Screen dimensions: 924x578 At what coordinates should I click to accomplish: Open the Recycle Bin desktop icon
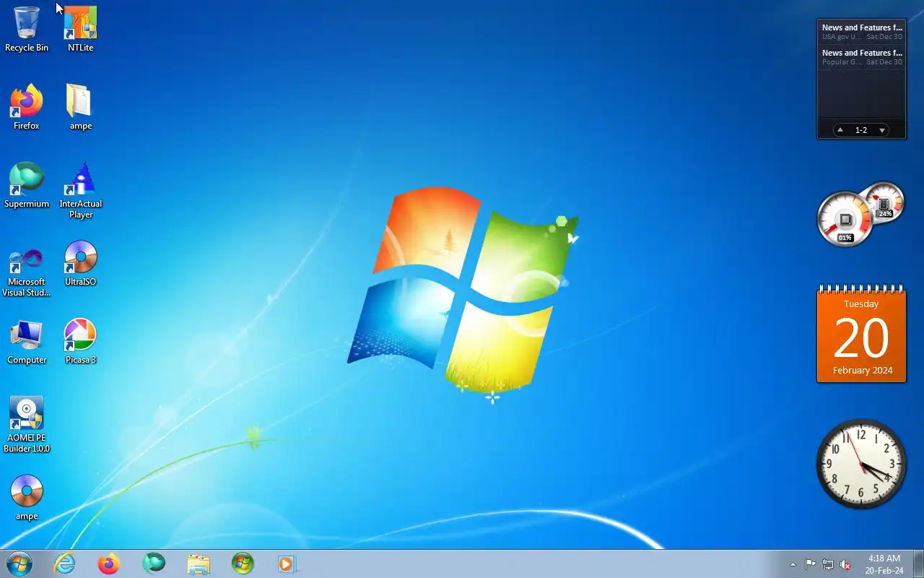pos(27,29)
